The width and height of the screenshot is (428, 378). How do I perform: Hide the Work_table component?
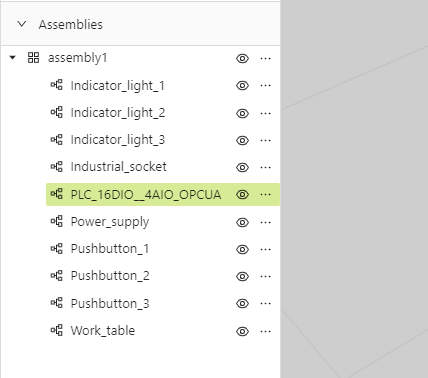coord(242,331)
